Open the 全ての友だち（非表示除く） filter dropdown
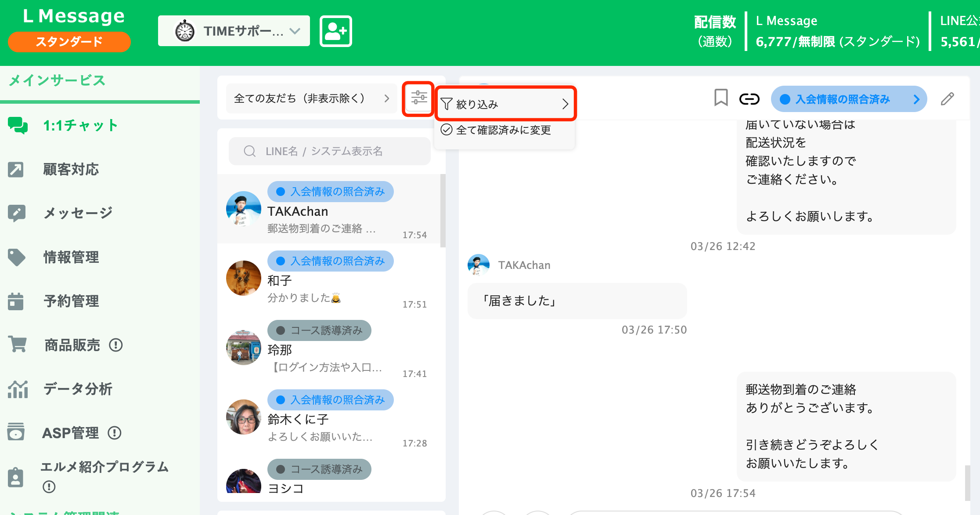This screenshot has height=515, width=980. click(x=311, y=98)
